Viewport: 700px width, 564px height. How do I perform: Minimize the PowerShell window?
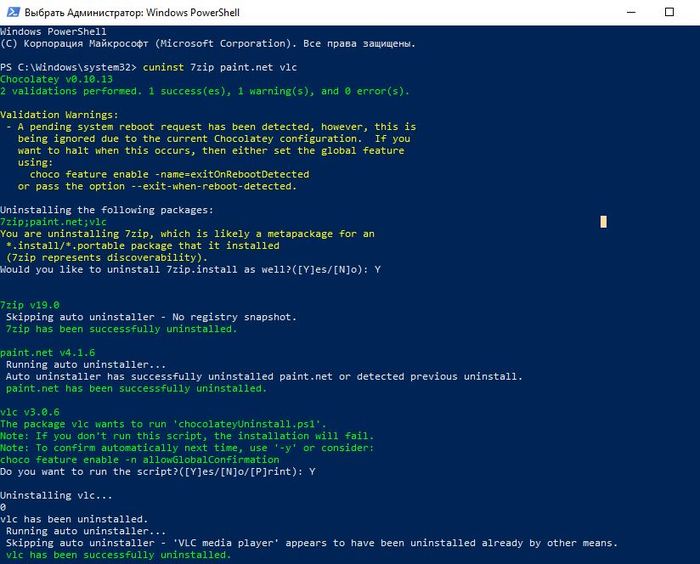(631, 13)
